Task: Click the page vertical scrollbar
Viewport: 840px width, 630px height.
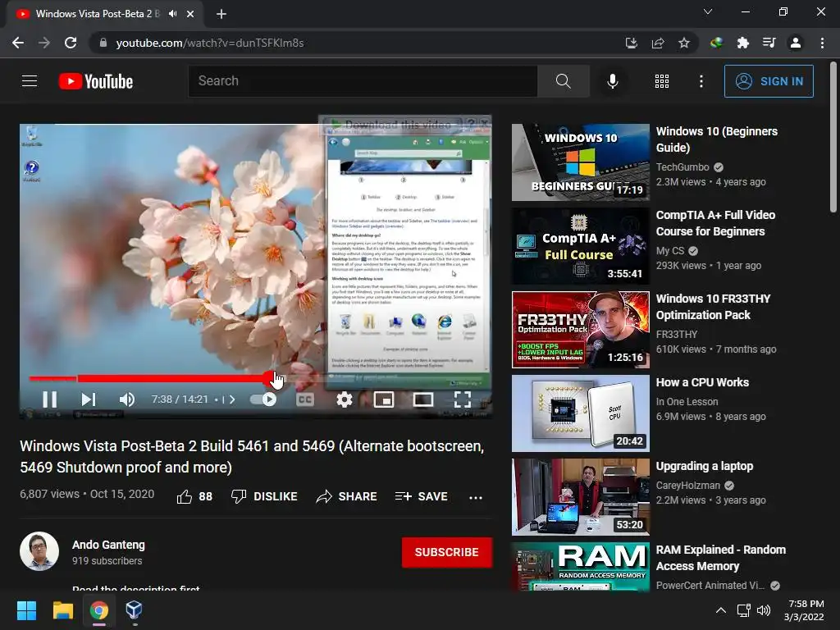Action: click(833, 138)
